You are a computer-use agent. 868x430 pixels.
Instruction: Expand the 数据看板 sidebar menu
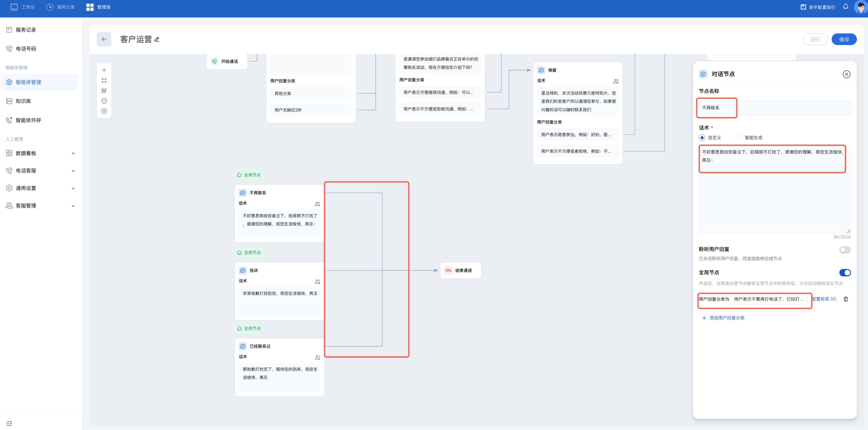pos(40,153)
